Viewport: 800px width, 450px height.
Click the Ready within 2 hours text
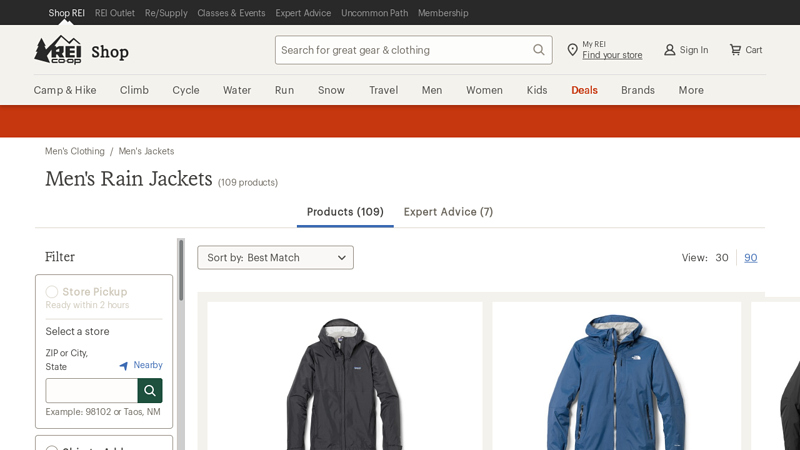pos(87,305)
